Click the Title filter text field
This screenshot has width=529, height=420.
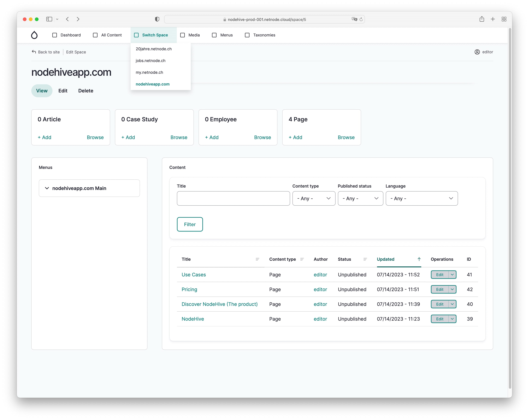(233, 198)
